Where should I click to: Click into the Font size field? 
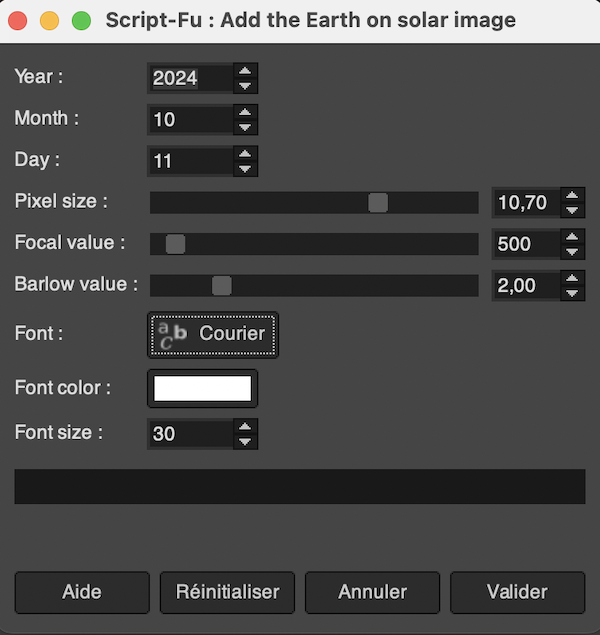click(190, 434)
